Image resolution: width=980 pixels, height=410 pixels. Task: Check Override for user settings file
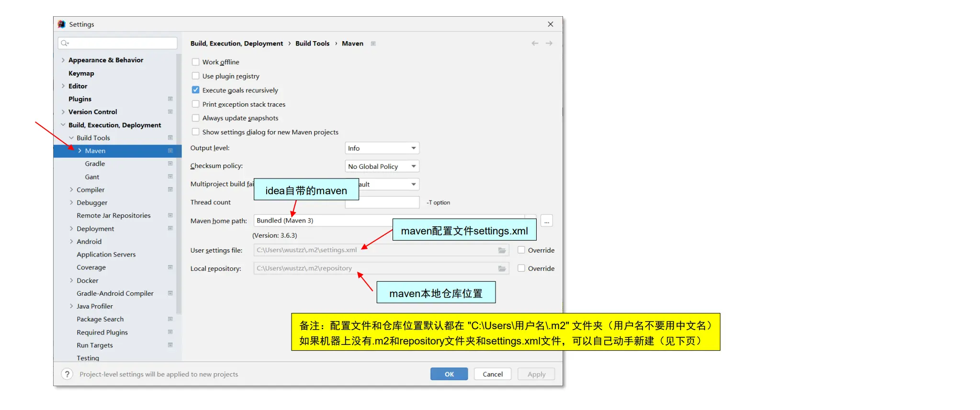pyautogui.click(x=521, y=250)
